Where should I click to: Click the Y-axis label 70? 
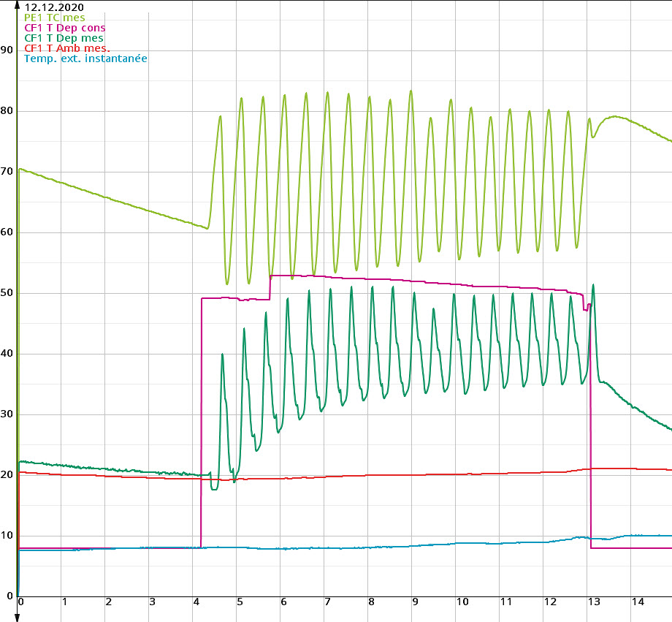[7, 172]
